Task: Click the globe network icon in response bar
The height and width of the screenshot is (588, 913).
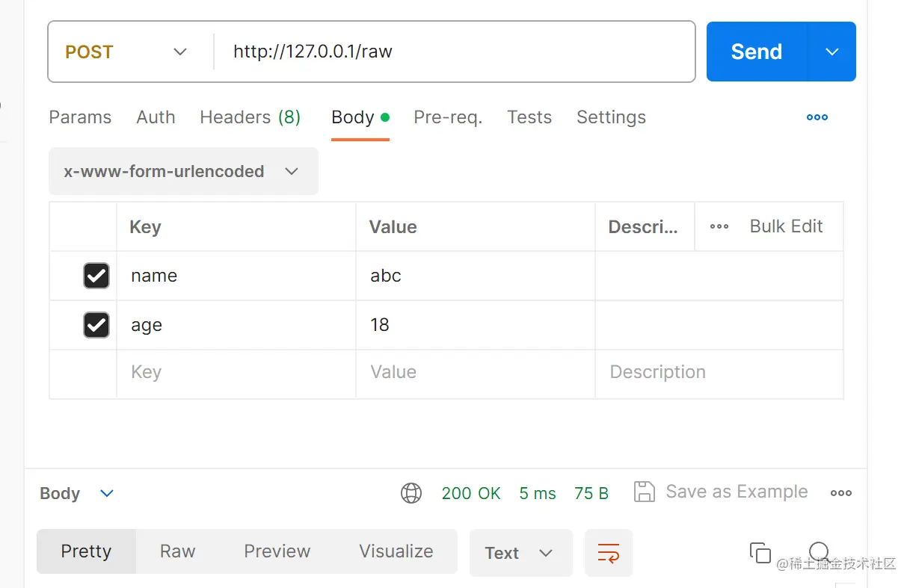Action: pos(411,493)
